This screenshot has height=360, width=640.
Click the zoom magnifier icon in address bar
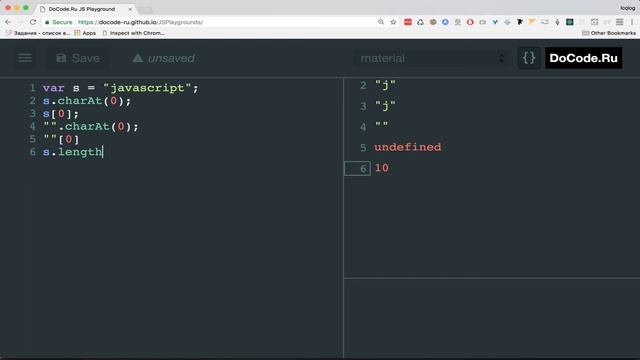tap(381, 22)
